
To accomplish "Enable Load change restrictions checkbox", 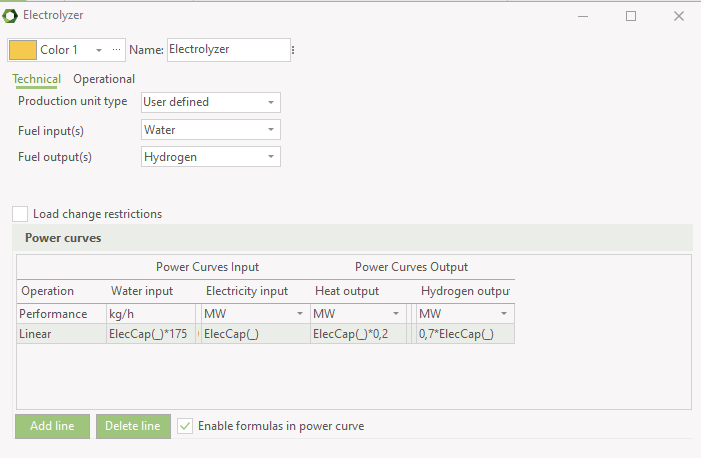I will (x=20, y=214).
